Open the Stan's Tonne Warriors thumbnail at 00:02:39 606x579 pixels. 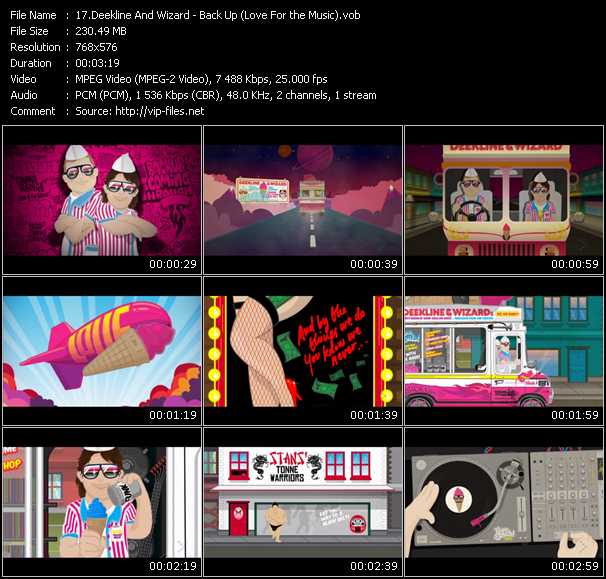[303, 502]
